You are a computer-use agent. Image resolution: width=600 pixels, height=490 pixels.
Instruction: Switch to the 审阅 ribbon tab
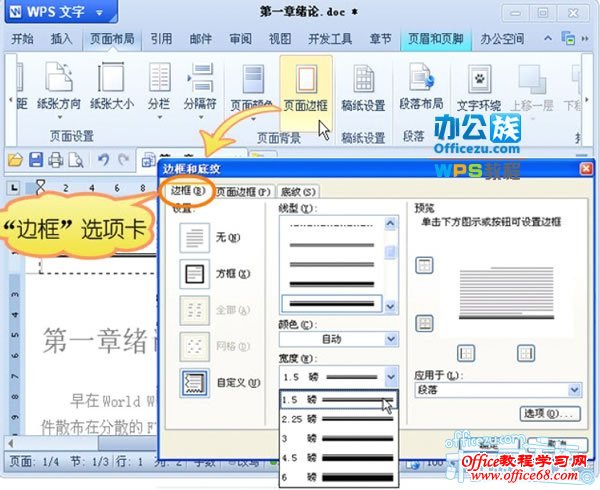[240, 39]
